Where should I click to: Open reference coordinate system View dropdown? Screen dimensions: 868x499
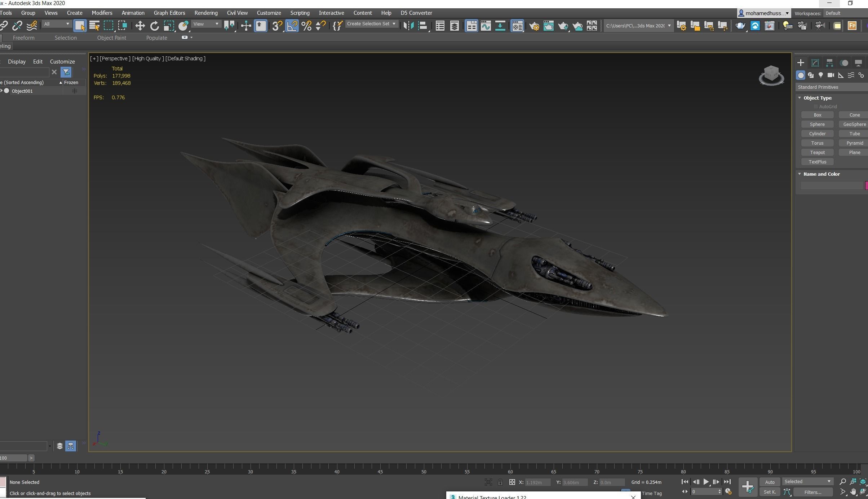point(206,24)
